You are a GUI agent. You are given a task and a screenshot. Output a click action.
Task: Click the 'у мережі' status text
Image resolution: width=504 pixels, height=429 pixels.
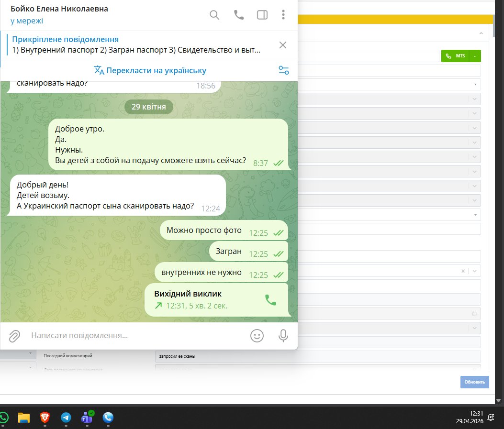pos(27,21)
